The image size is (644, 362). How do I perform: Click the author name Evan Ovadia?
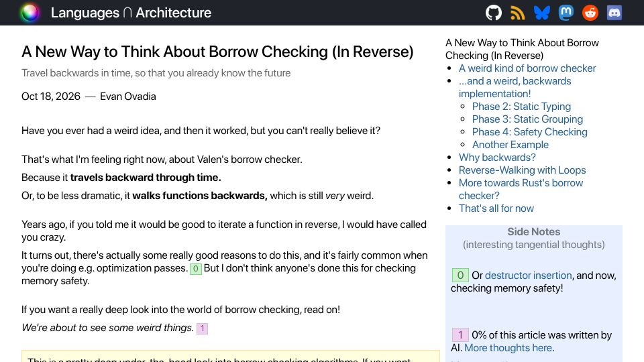tap(127, 97)
